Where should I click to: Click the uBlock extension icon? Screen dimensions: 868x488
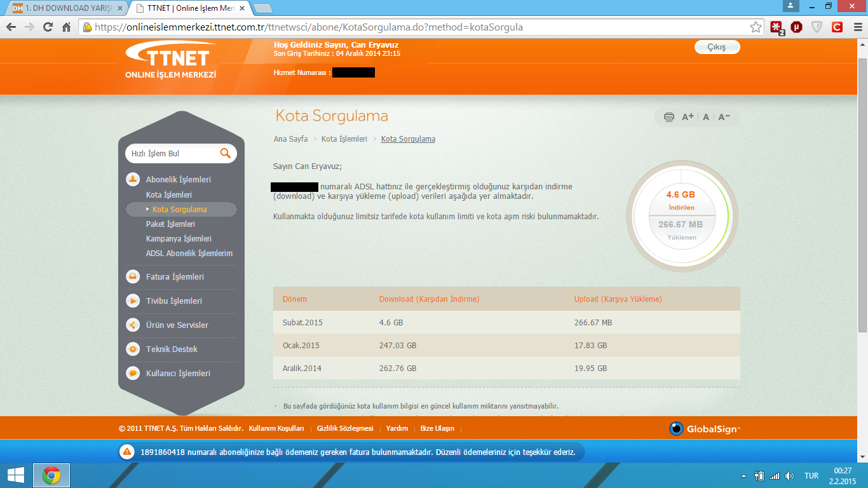[796, 27]
